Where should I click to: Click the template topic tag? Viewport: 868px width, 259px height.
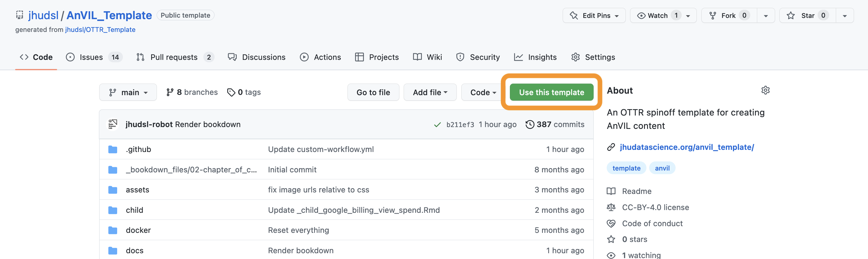click(x=626, y=168)
